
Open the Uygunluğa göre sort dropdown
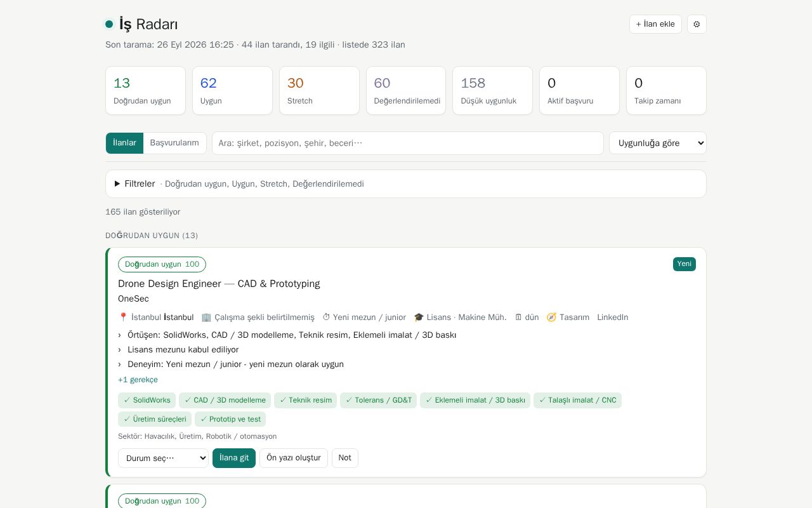[658, 143]
